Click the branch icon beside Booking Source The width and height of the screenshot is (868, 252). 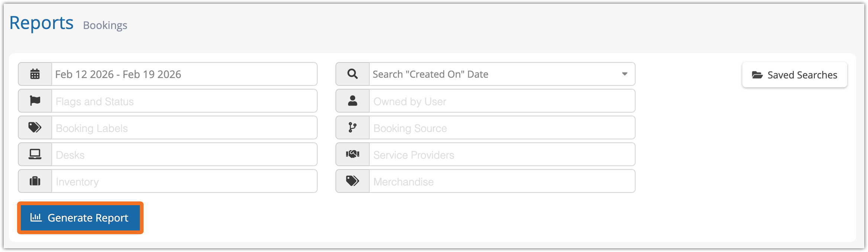pos(353,128)
